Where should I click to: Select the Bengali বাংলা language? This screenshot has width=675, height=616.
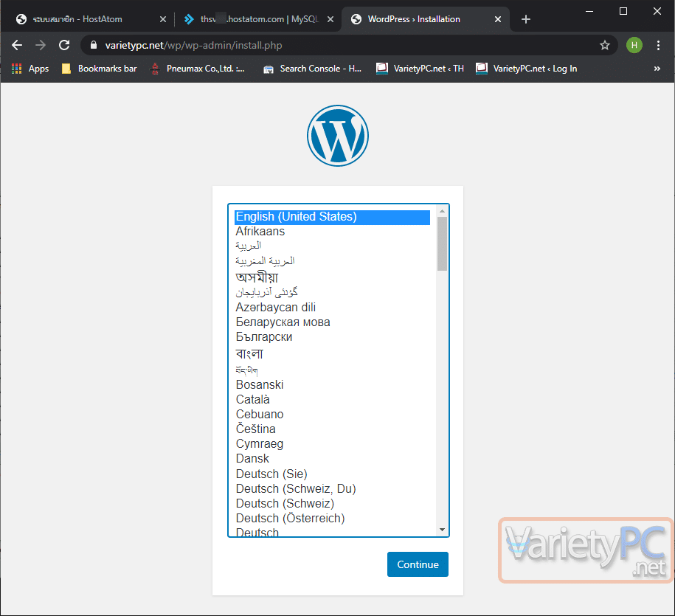(332, 353)
